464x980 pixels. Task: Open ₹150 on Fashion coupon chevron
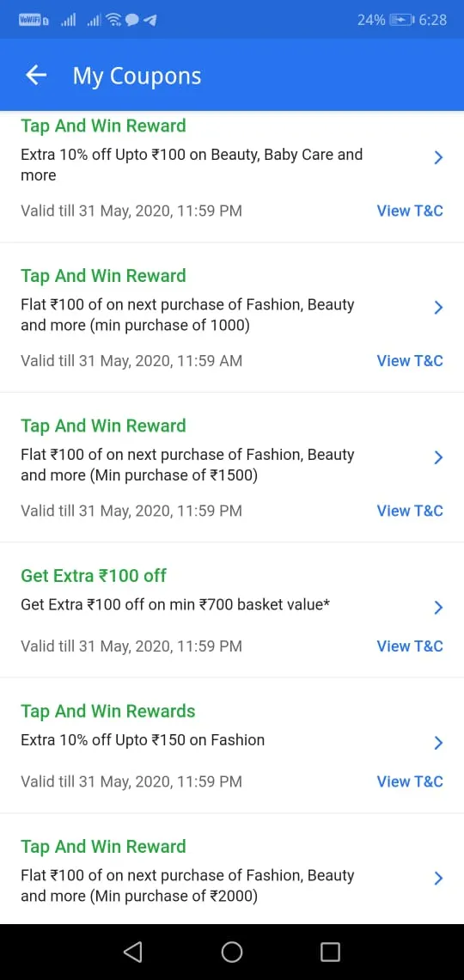point(438,743)
